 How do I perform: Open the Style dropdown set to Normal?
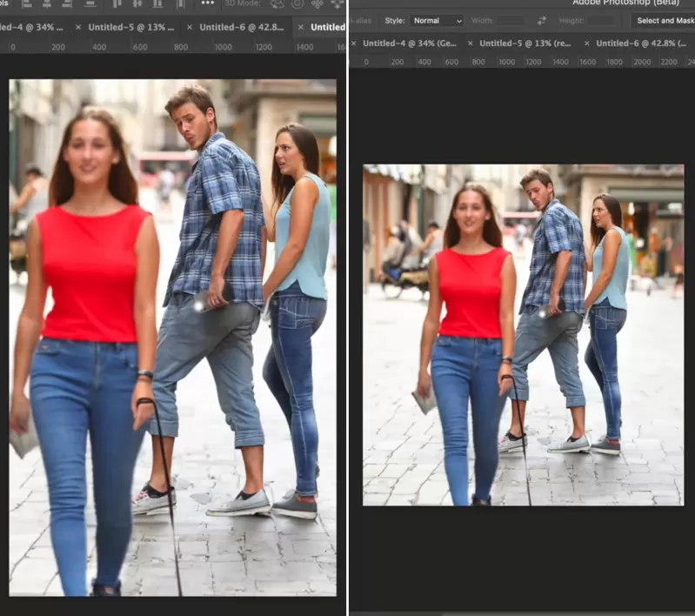point(437,20)
